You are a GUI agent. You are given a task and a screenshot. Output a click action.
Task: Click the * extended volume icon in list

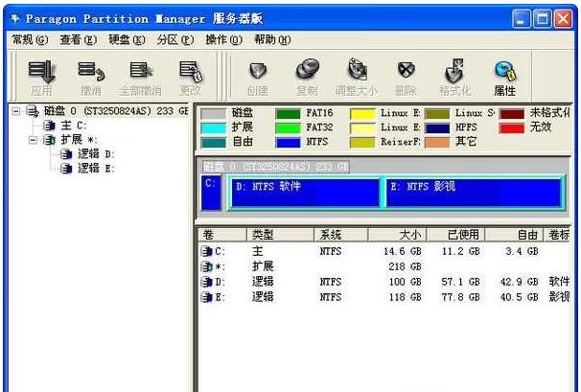click(x=206, y=266)
